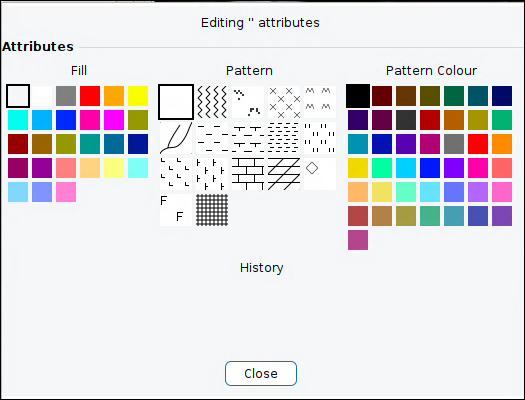Choose the curved branch line pattern
525x400 pixels.
pyautogui.click(x=176, y=138)
